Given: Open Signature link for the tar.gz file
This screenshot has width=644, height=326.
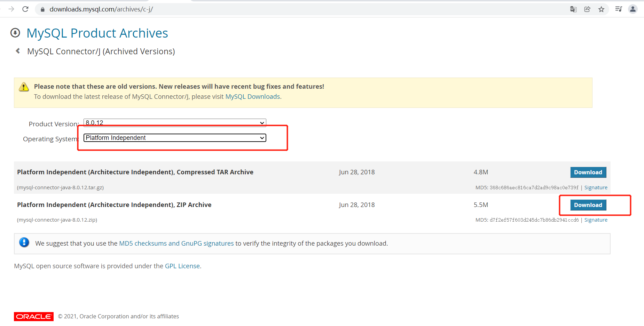Looking at the screenshot, I should point(596,188).
